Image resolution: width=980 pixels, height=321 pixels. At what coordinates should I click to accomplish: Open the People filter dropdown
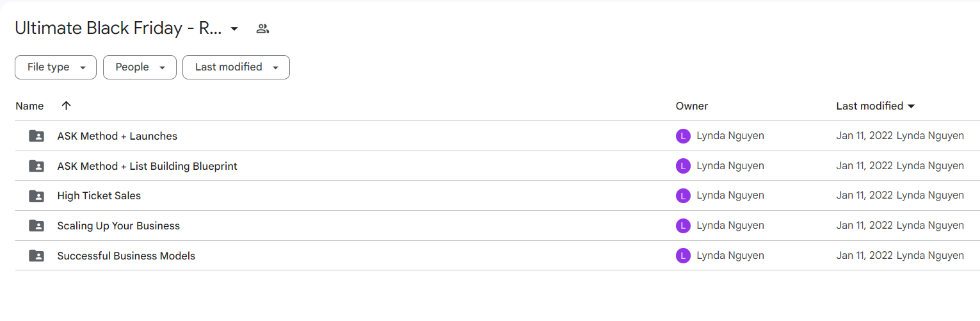coord(140,67)
